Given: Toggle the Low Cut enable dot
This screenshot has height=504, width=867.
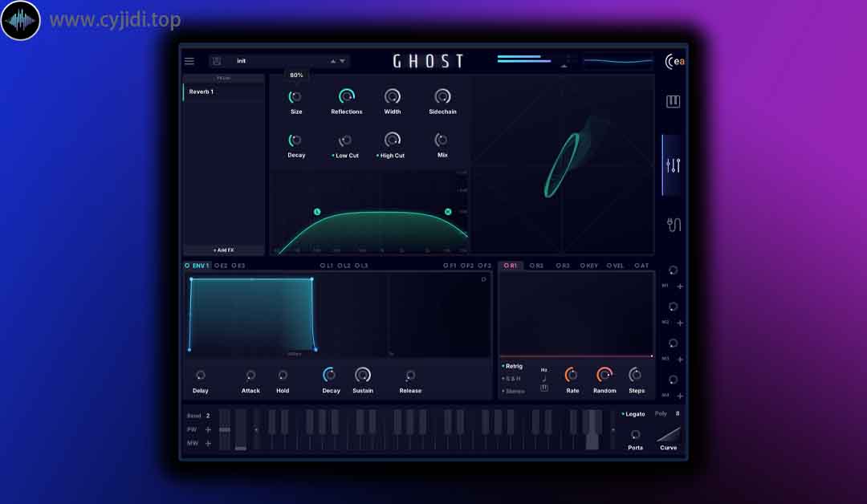Looking at the screenshot, I should pos(333,156).
